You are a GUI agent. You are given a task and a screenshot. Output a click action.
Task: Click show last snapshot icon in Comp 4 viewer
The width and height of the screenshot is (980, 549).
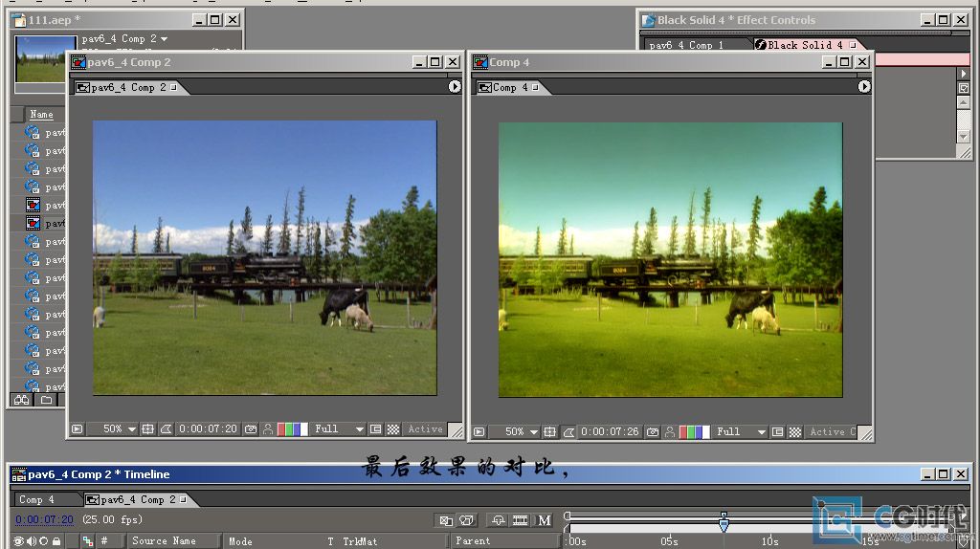click(670, 431)
